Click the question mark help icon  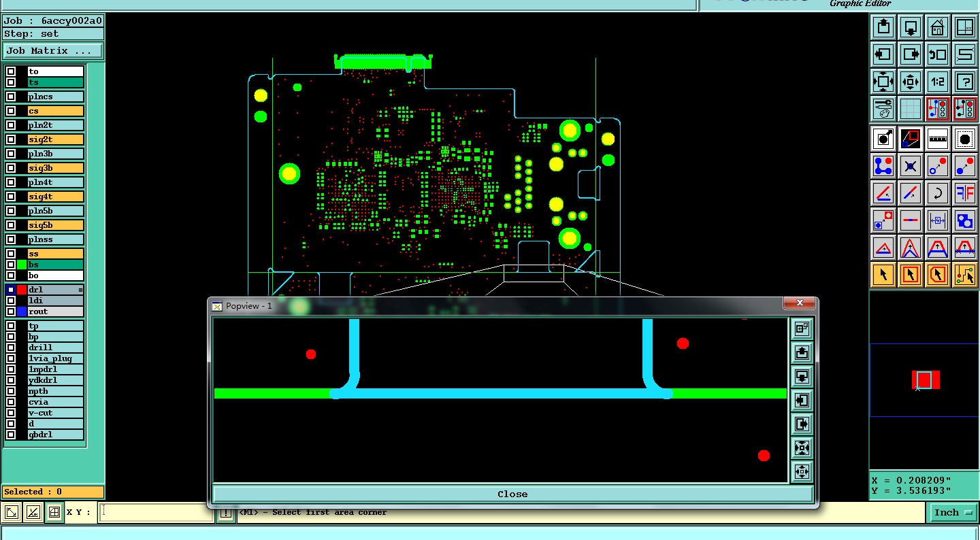(965, 82)
